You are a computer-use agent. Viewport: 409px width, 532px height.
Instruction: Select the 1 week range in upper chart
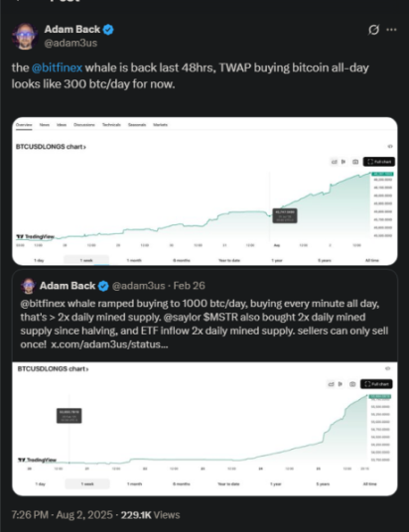86,260
